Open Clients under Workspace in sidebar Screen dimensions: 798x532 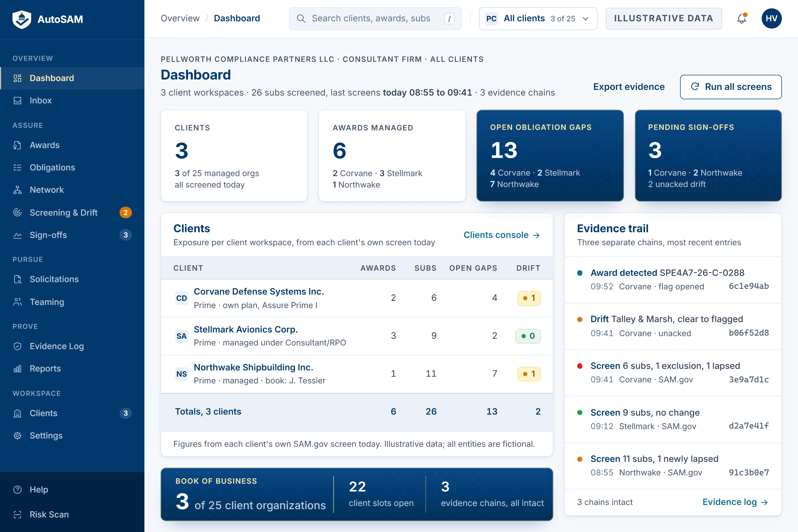pos(72,413)
